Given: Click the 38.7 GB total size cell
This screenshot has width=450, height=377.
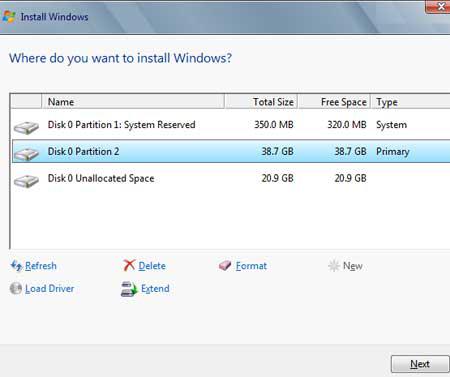Looking at the screenshot, I should pos(277,151).
